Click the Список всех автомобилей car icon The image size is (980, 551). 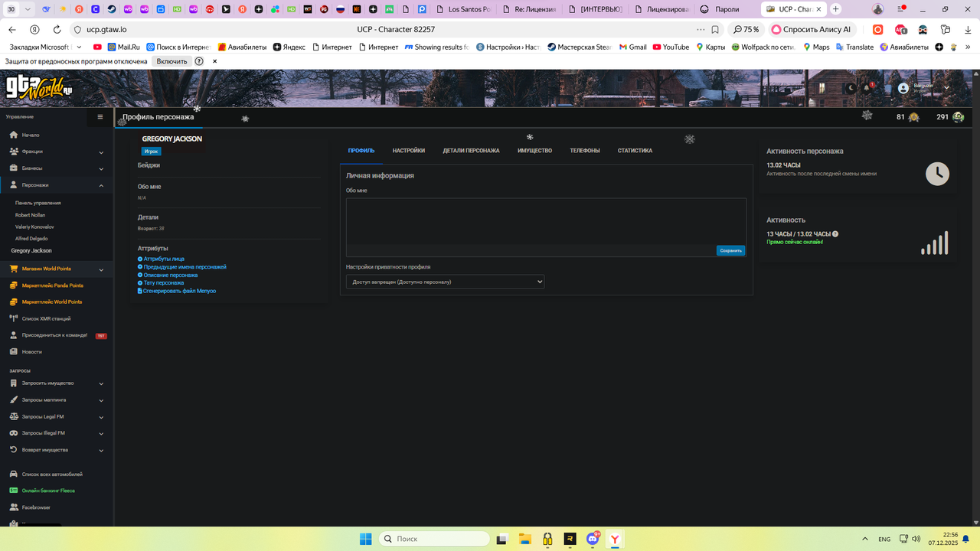coord(14,474)
